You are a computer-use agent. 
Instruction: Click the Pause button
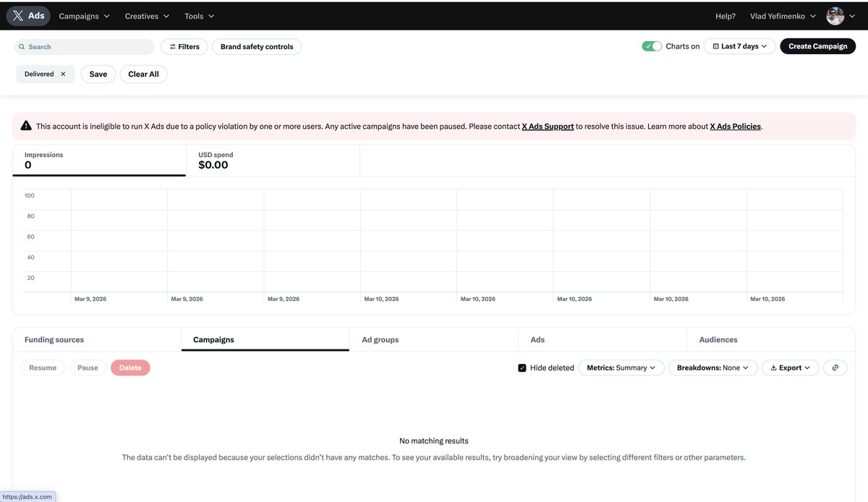click(x=88, y=367)
